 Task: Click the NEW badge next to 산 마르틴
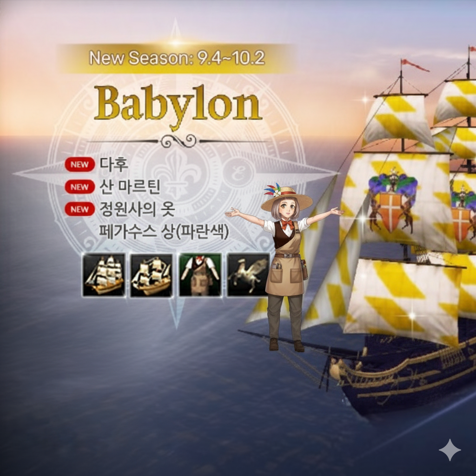tap(80, 187)
